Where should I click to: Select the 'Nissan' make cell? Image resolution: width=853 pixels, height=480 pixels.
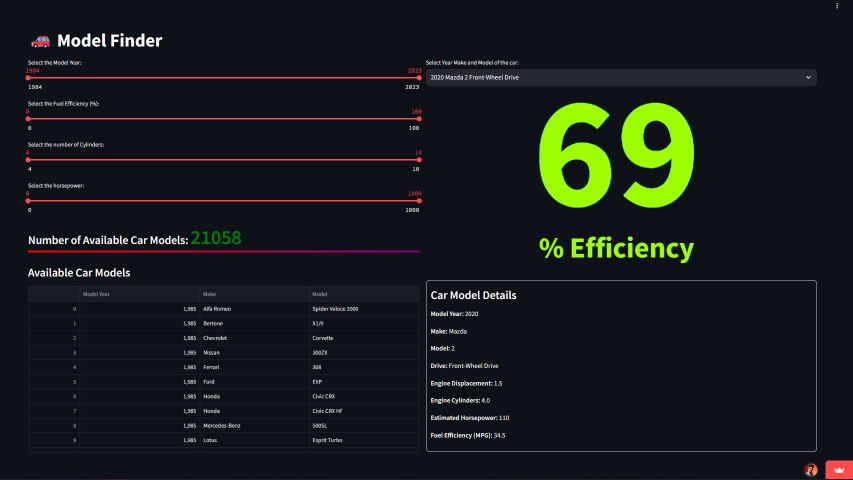[254, 353]
